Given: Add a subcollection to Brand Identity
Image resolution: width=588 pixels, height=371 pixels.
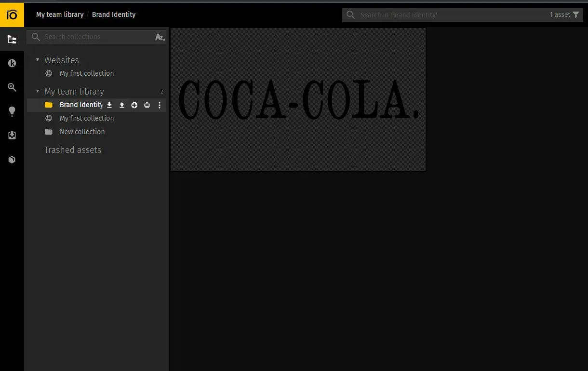Looking at the screenshot, I should point(134,105).
